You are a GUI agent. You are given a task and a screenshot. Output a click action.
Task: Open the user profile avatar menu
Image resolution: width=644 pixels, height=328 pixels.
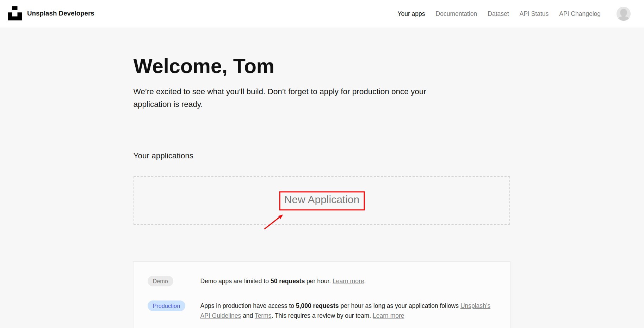point(623,14)
